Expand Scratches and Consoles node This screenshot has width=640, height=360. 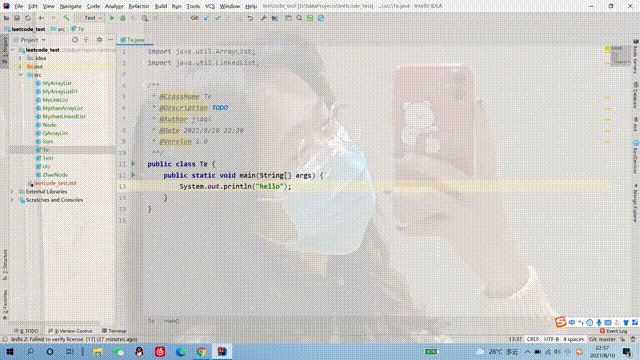(12, 200)
